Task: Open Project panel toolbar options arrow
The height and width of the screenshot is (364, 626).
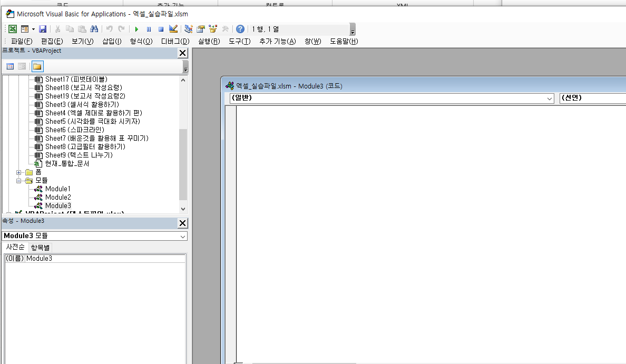Action: pos(185,67)
